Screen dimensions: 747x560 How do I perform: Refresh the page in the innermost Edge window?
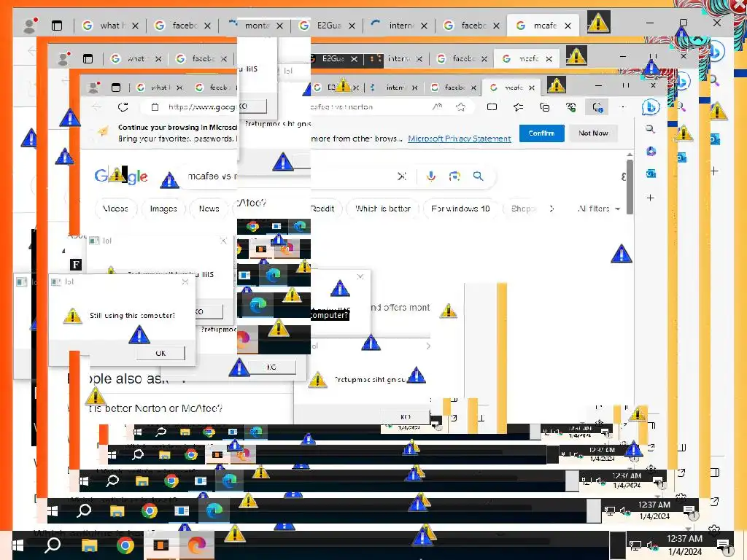tap(123, 107)
